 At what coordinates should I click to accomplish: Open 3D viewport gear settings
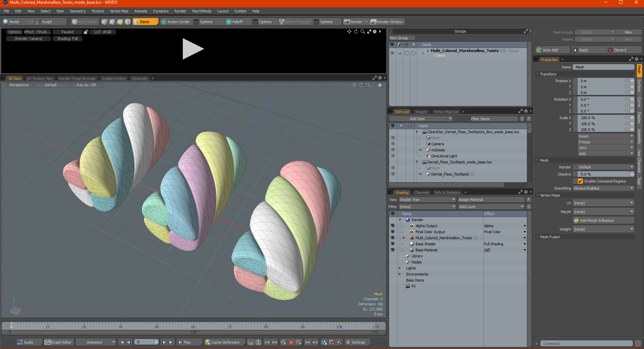click(380, 85)
